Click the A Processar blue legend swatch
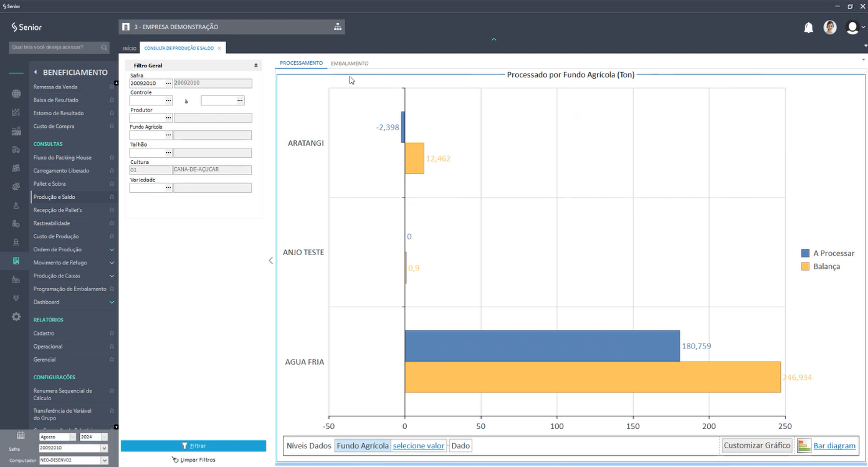 point(805,253)
